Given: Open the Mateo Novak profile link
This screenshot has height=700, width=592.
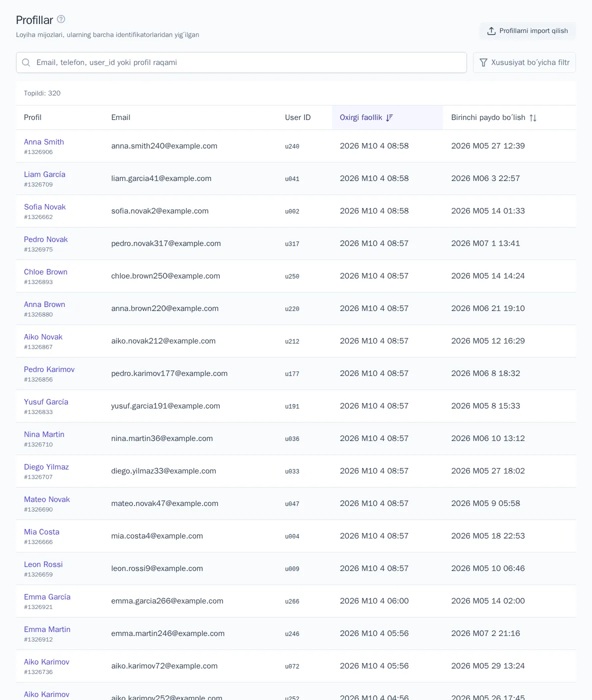Looking at the screenshot, I should 47,499.
